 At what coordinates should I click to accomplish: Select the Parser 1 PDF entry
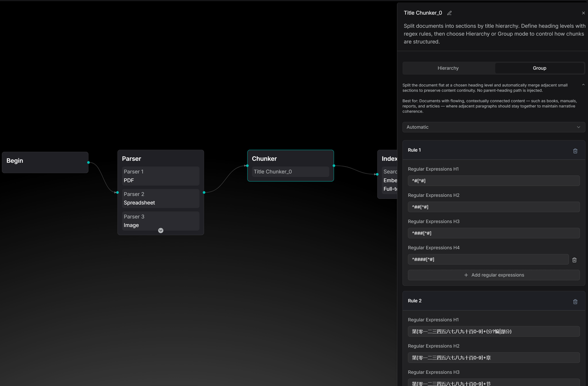(x=160, y=176)
